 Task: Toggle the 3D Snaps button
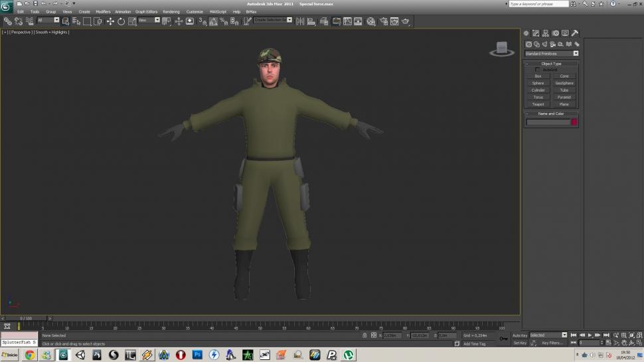[x=202, y=21]
